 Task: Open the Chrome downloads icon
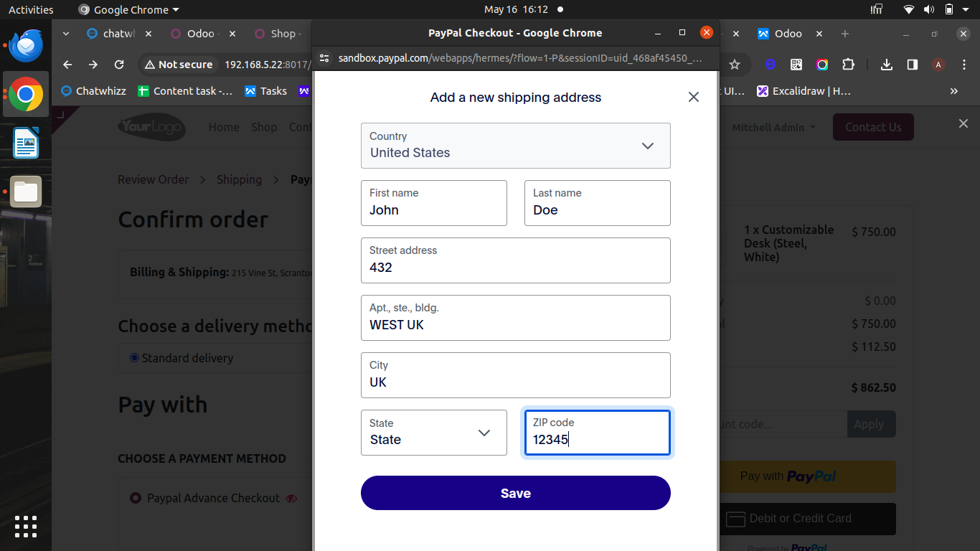[887, 65]
